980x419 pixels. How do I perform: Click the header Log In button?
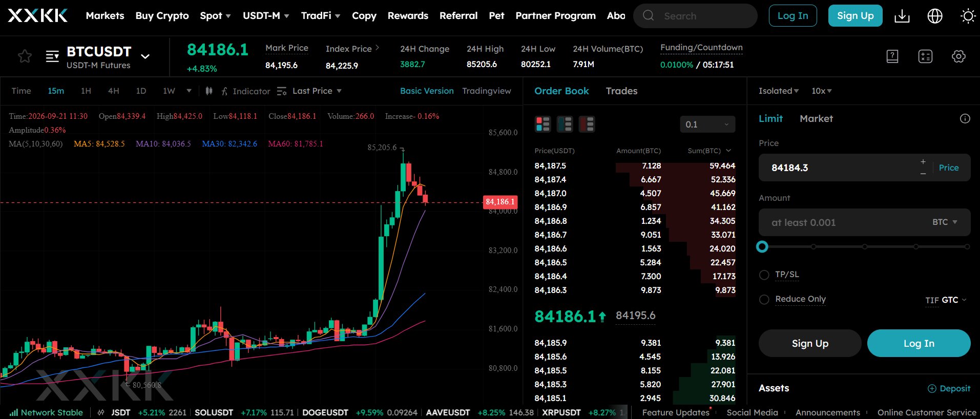pyautogui.click(x=793, y=16)
